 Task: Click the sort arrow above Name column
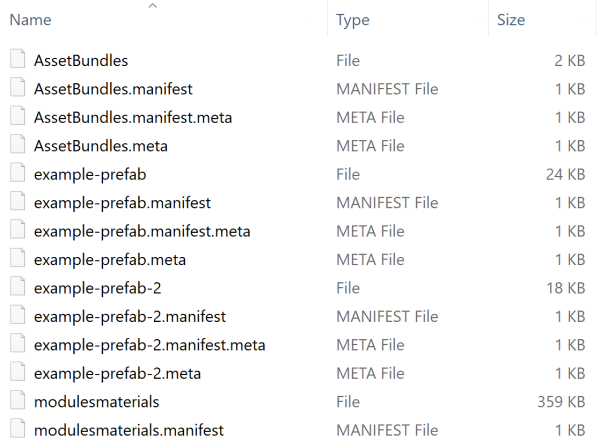tap(152, 6)
